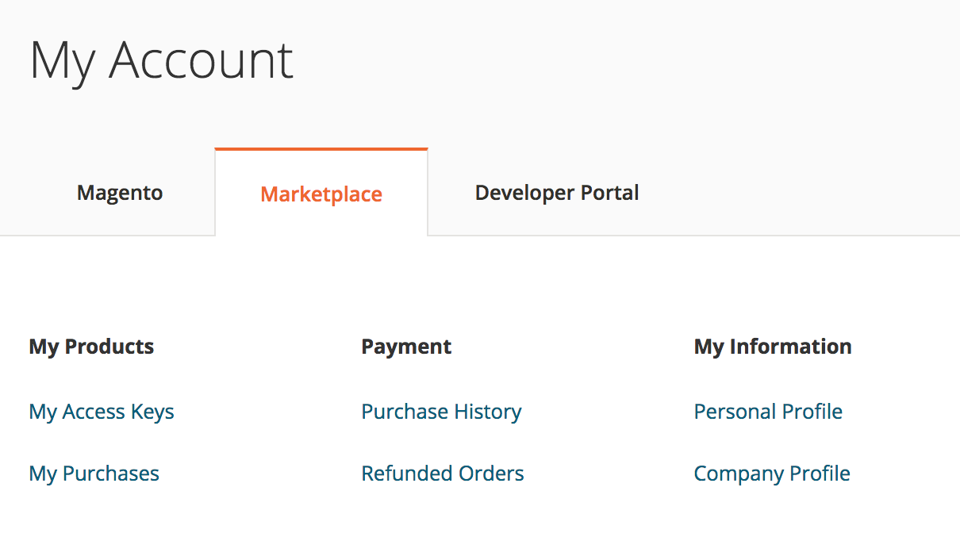Screen dimensions: 960x560
Task: See your payment purchase history
Action: (x=441, y=411)
